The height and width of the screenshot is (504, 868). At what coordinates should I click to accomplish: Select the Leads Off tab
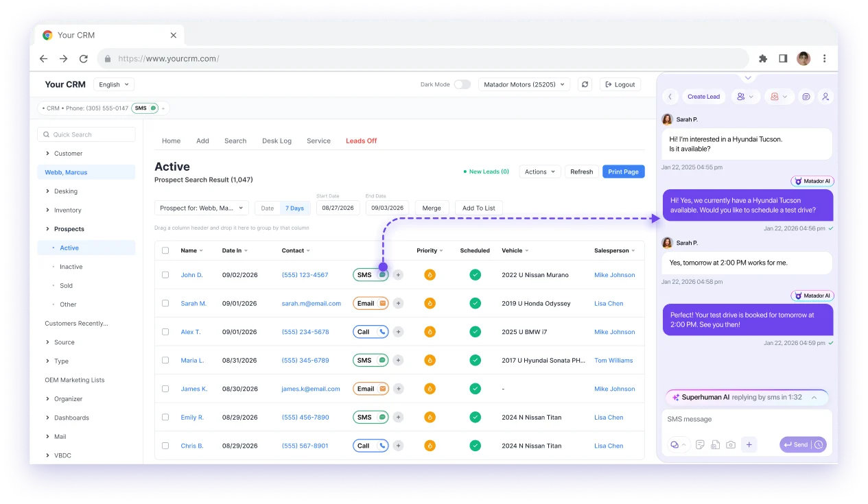361,141
